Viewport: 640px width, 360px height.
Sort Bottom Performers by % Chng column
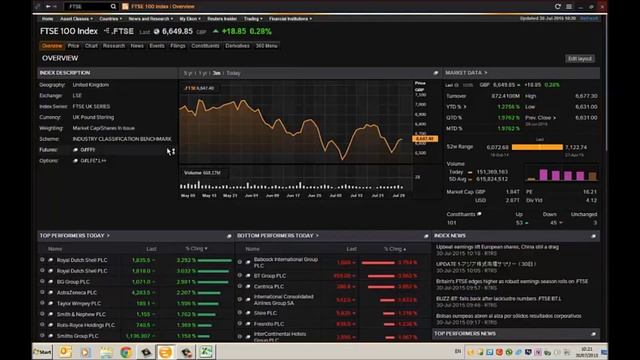pos(395,249)
